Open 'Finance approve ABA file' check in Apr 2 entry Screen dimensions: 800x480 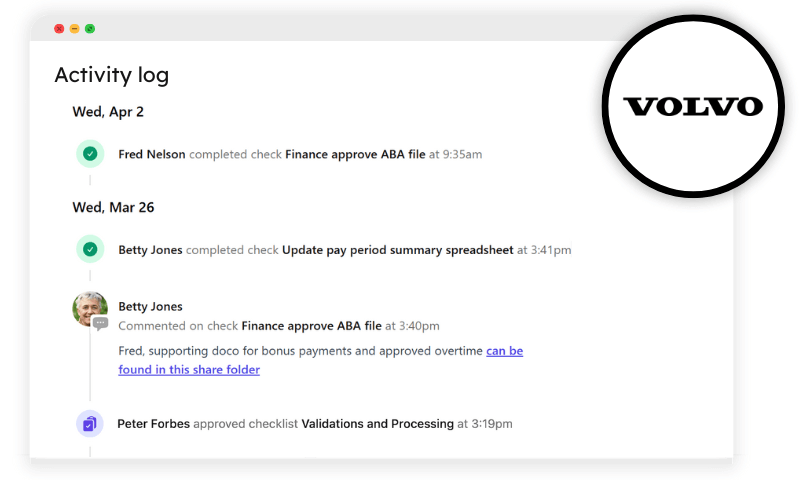click(x=355, y=154)
